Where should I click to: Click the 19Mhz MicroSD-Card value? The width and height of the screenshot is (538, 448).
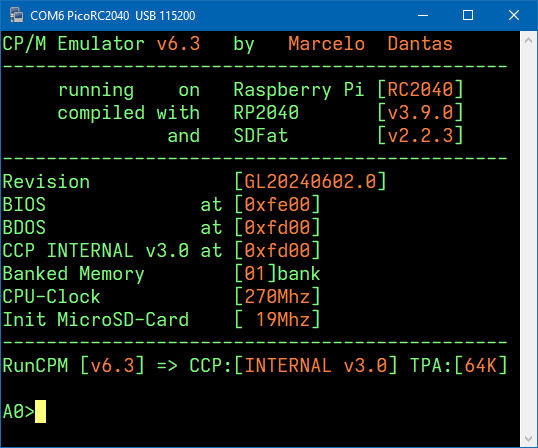283,319
